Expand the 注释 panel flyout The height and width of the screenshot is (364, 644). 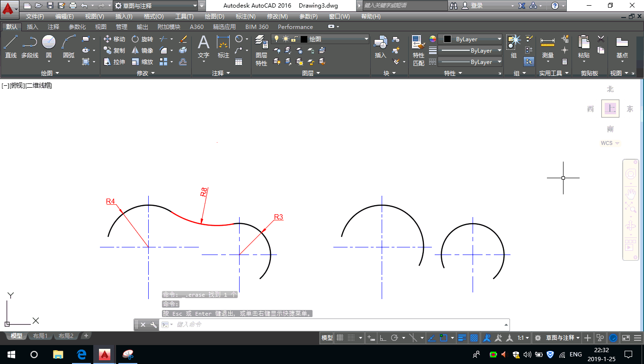point(221,73)
